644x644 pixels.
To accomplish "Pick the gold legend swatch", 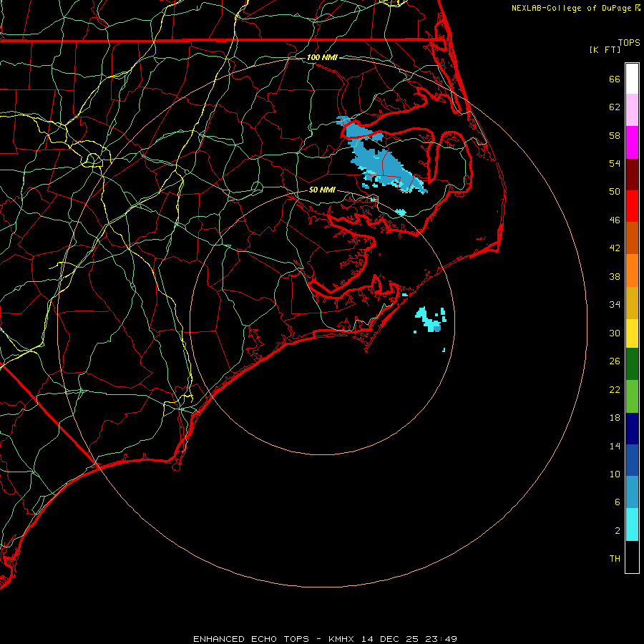I will pyautogui.click(x=632, y=303).
